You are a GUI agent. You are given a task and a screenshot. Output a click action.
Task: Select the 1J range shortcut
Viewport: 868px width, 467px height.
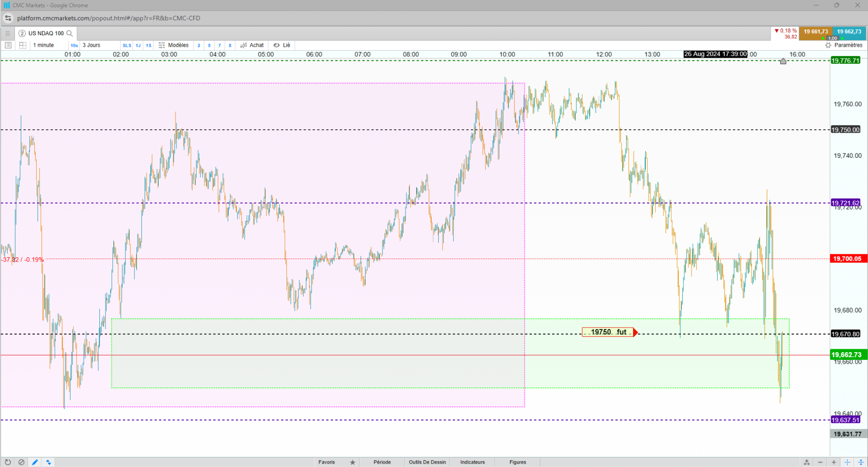[x=138, y=45]
